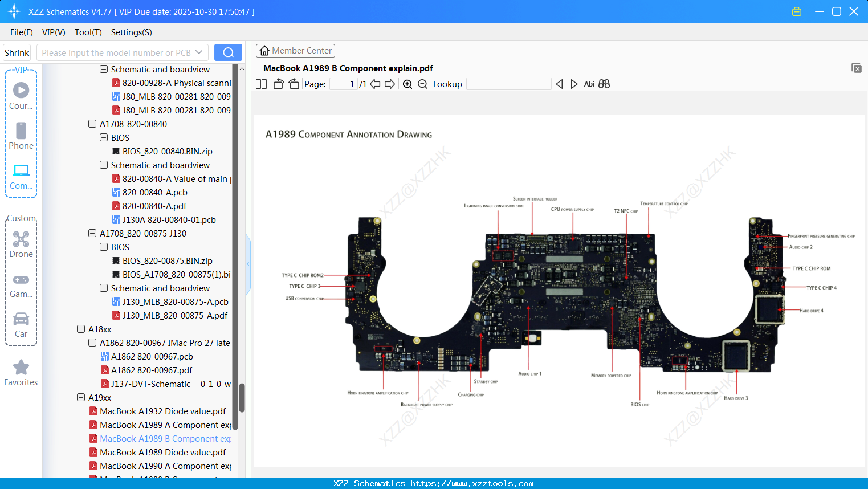Viewport: 868px width, 489px height.
Task: Collapse the A18xx tree node
Action: (x=81, y=329)
